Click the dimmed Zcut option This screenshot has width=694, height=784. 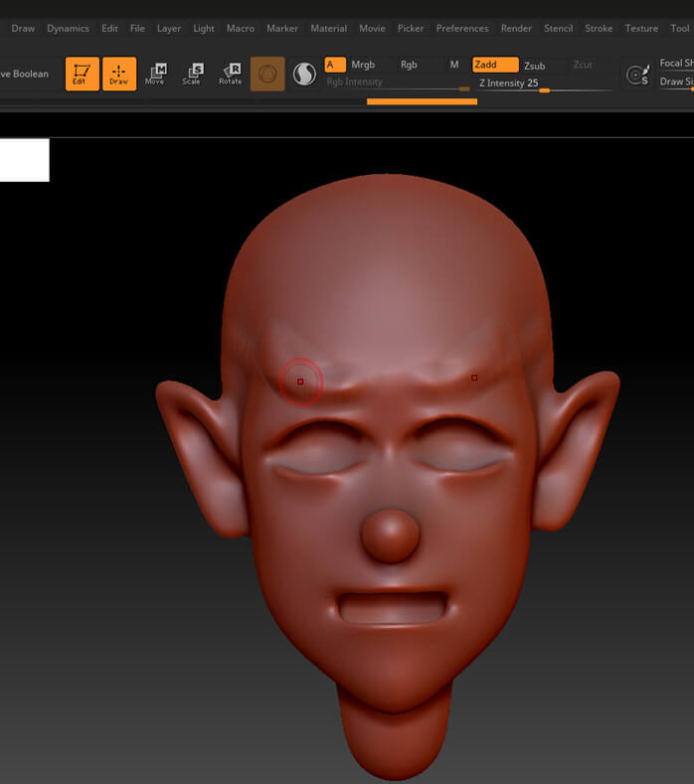pyautogui.click(x=583, y=65)
